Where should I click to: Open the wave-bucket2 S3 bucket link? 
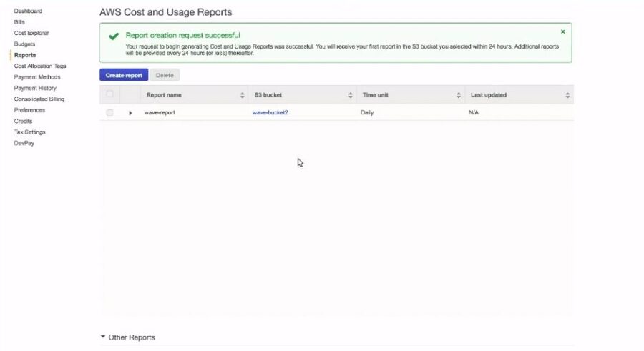270,112
